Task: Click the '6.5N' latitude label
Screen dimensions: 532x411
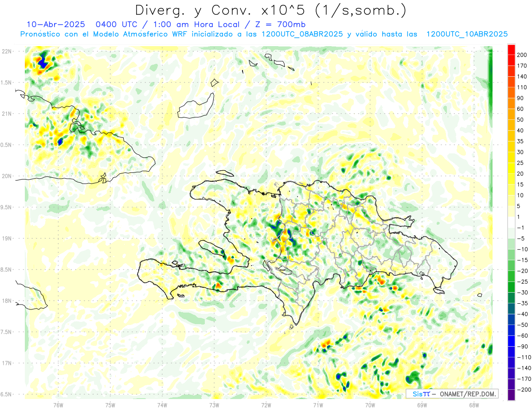Action: (6, 394)
